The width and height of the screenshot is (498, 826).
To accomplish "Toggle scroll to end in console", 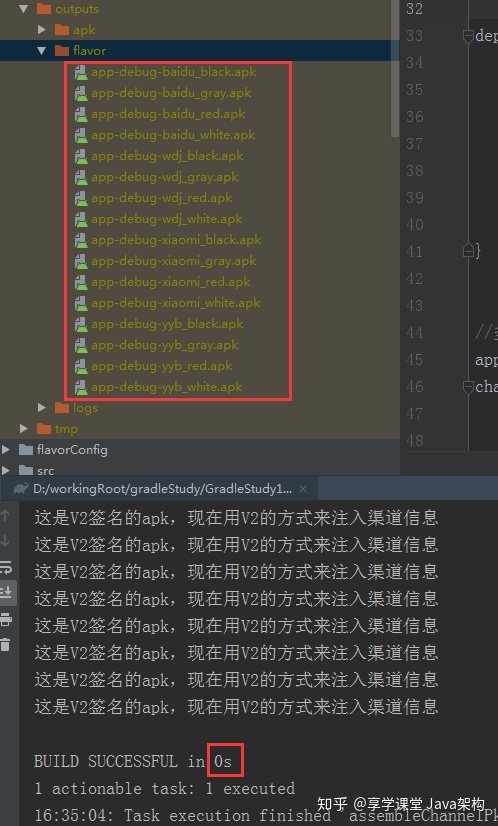I will pyautogui.click(x=6, y=593).
